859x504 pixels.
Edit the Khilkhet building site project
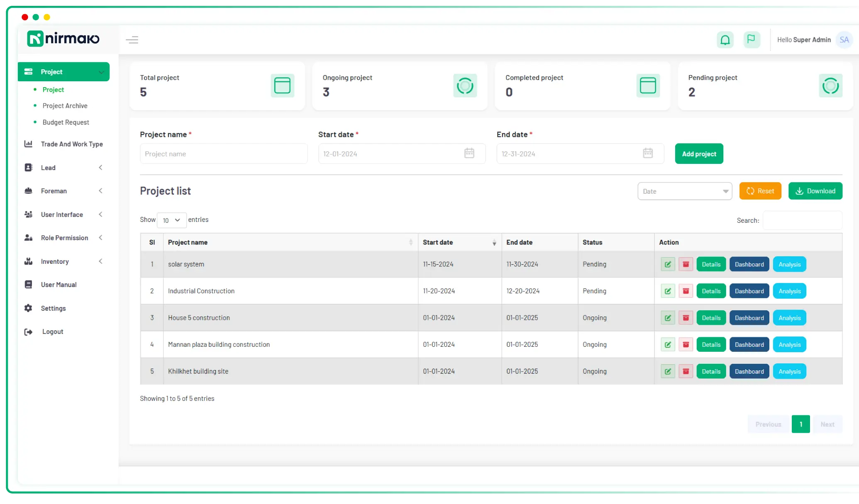[668, 371]
